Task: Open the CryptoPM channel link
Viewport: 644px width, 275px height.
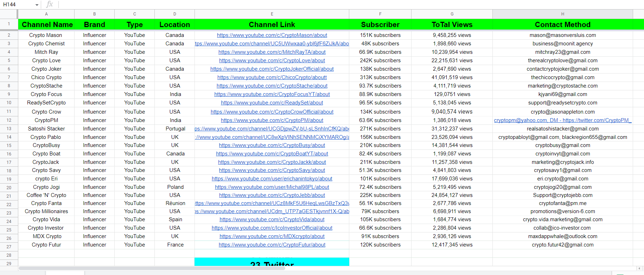Action: (272, 120)
